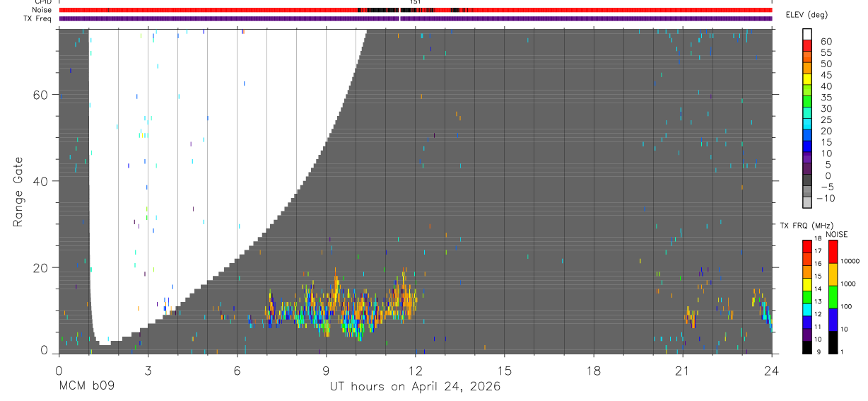Click the 'NOISE' legend title above colorbar
Screen dimensions: 868x401
coord(837,235)
